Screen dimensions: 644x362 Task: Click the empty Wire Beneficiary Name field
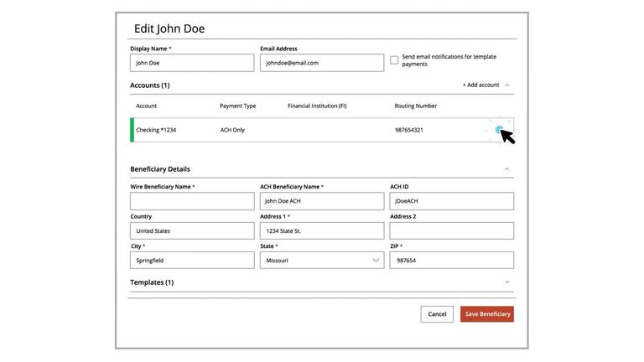(x=192, y=201)
